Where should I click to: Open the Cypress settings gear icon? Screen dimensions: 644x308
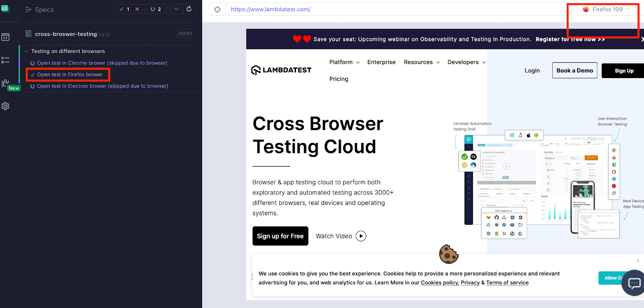pos(5,106)
